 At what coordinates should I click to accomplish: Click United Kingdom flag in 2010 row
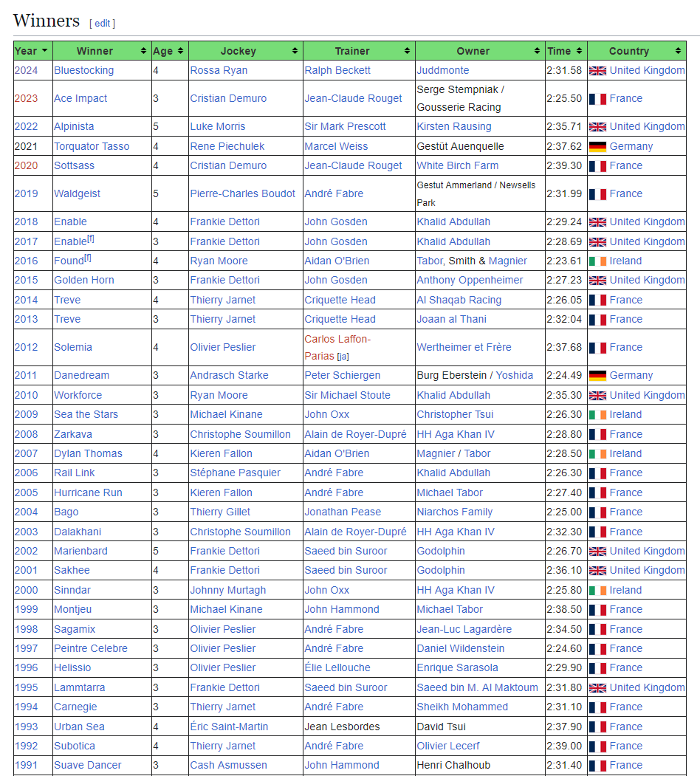click(x=597, y=396)
